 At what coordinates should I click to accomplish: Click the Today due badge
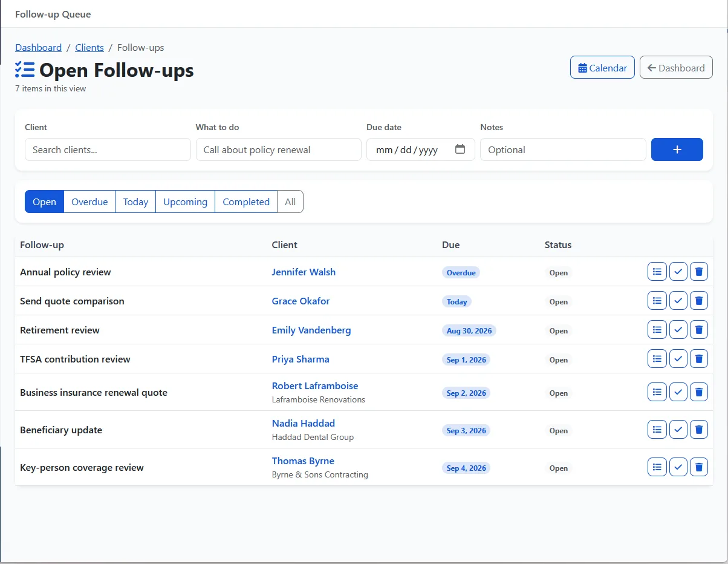(x=457, y=301)
